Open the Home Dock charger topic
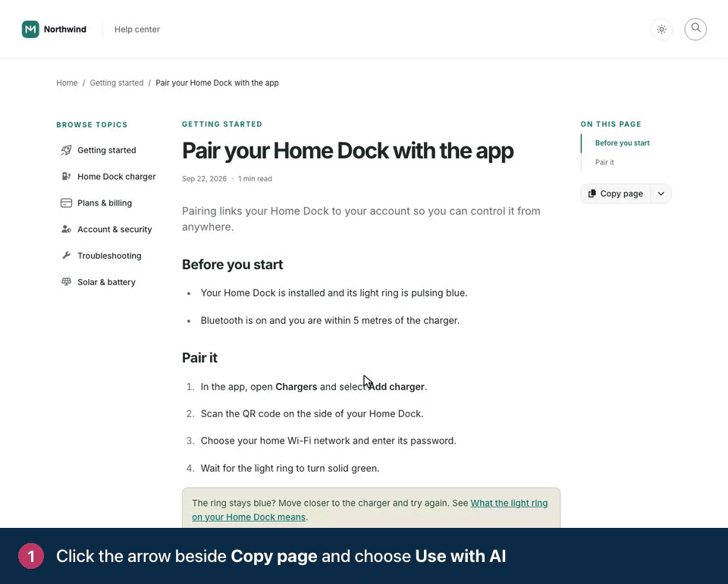This screenshot has width=728, height=584. point(117,177)
